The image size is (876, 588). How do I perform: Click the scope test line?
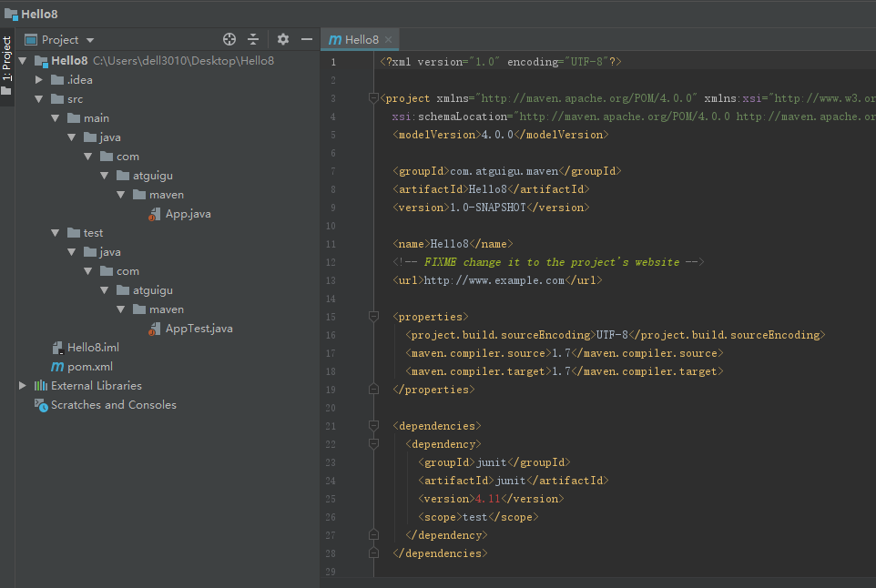[x=478, y=517]
